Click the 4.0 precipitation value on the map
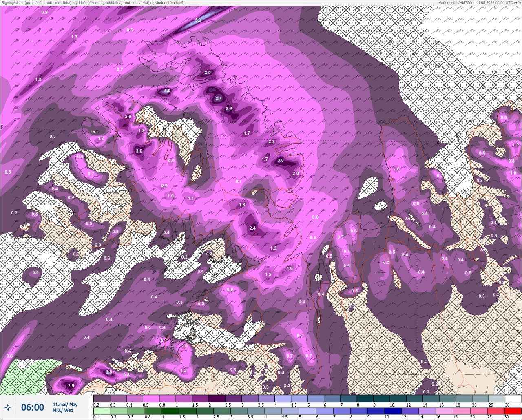 pyautogui.click(x=167, y=91)
